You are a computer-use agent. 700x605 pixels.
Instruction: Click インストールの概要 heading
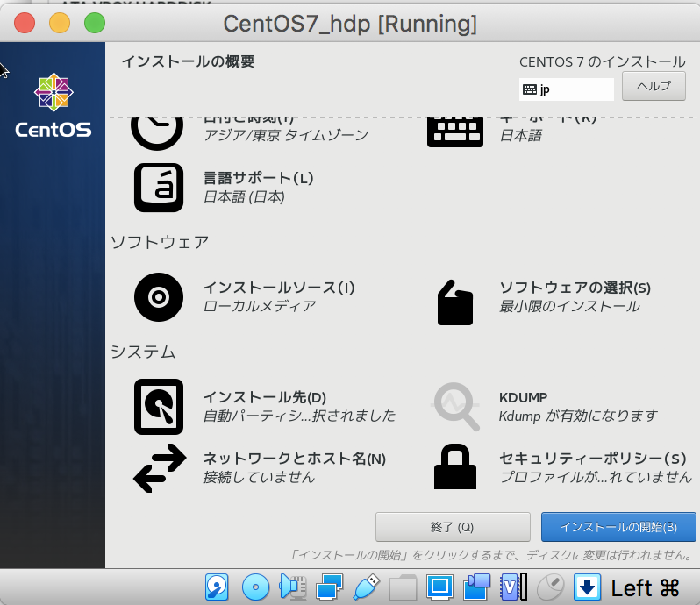pos(188,61)
